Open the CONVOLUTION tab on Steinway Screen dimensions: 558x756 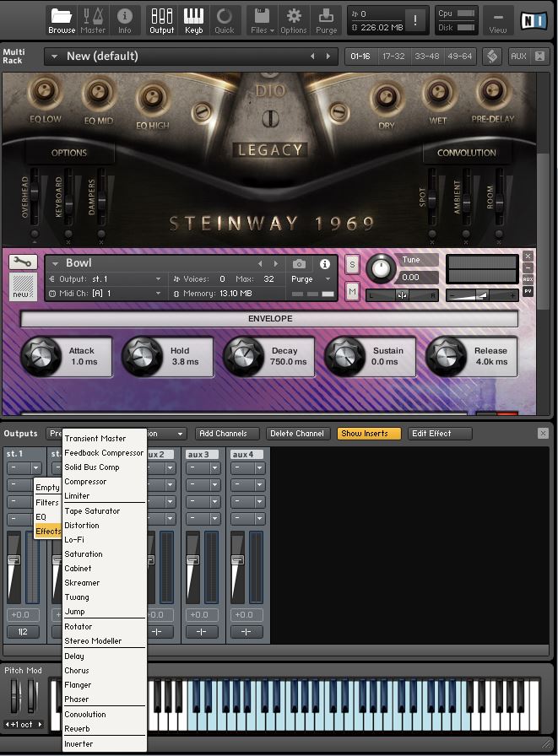coord(466,153)
